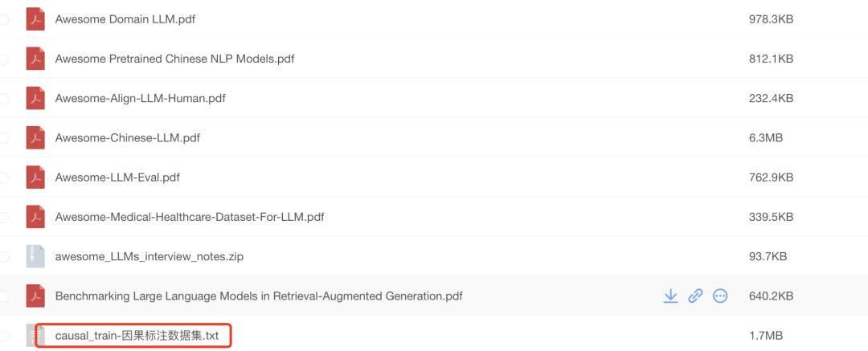Click the Awesome Domain LLM PDF icon
This screenshot has width=868, height=351.
[35, 19]
